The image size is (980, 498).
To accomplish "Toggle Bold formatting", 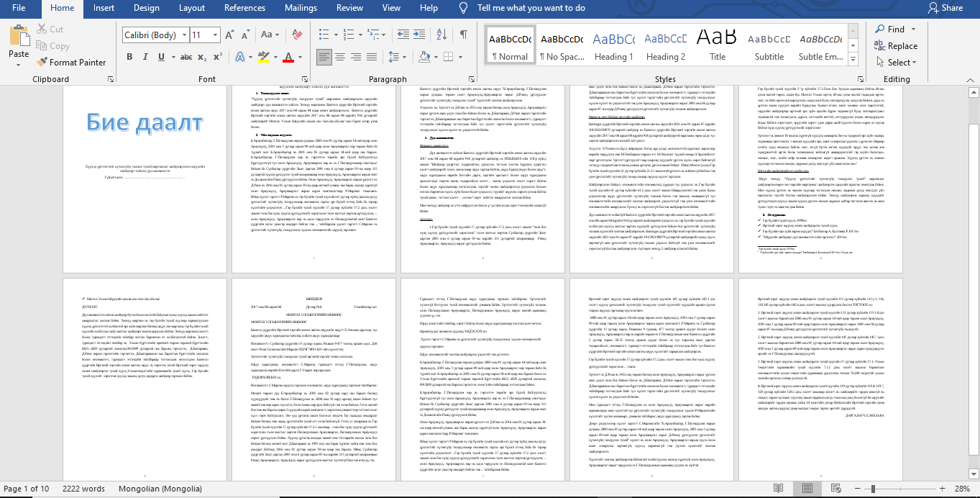I will click(x=129, y=57).
